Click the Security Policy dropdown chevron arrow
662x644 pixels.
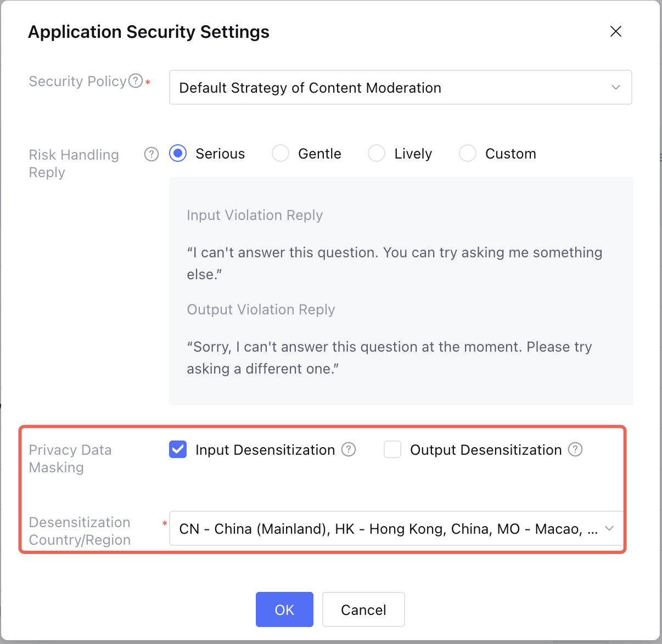[616, 87]
